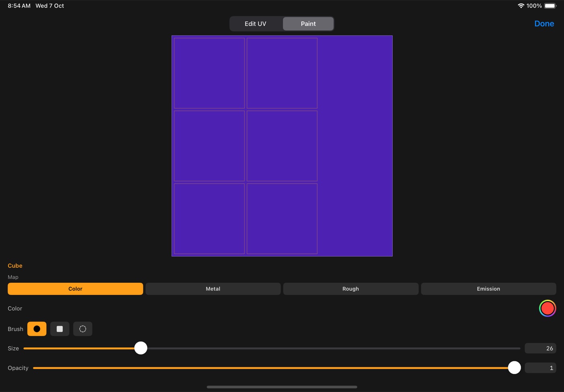Click the Brush label

pos(15,329)
